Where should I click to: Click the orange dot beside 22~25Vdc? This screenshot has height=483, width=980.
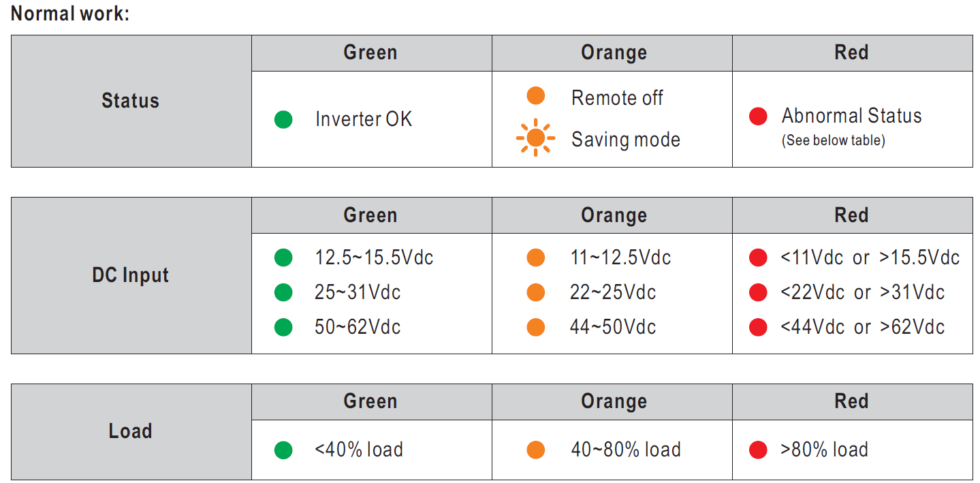tap(536, 292)
